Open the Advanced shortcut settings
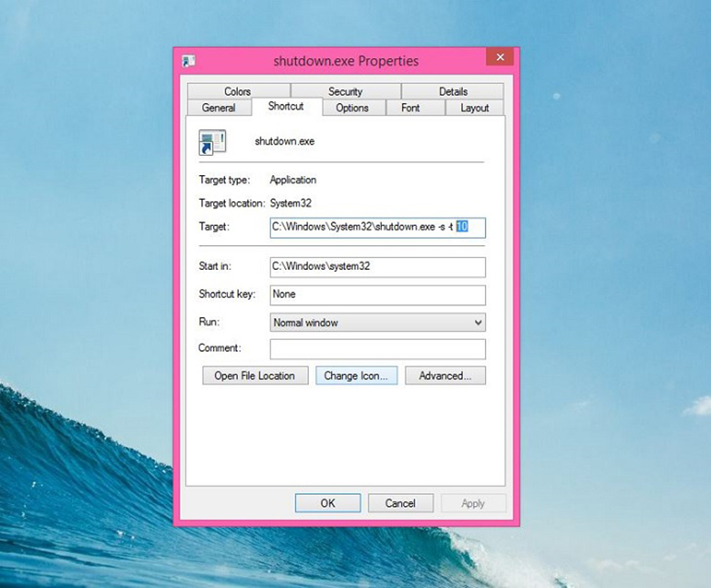The height and width of the screenshot is (588, 711). [446, 376]
